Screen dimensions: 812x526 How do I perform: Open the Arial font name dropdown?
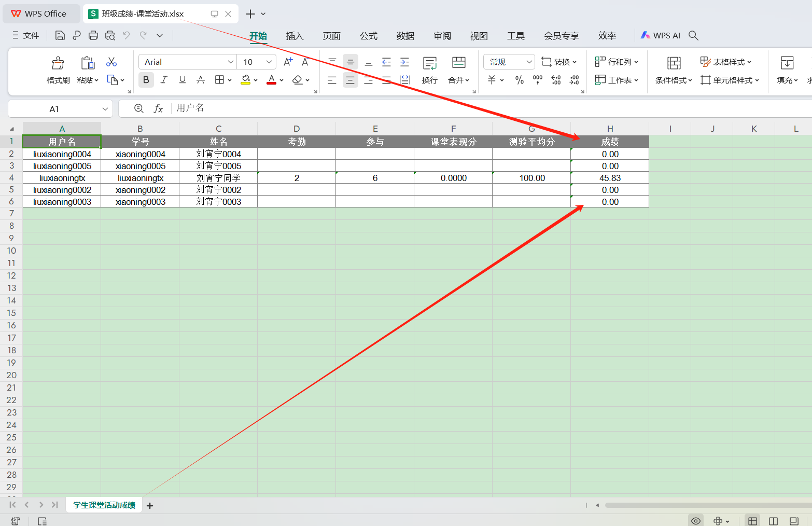(x=231, y=62)
